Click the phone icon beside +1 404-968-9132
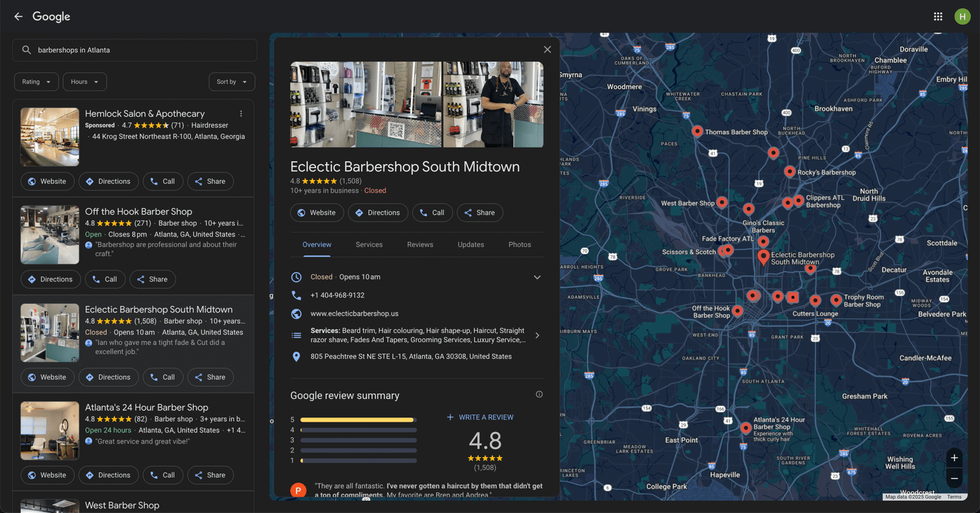This screenshot has width=980, height=513. (296, 295)
